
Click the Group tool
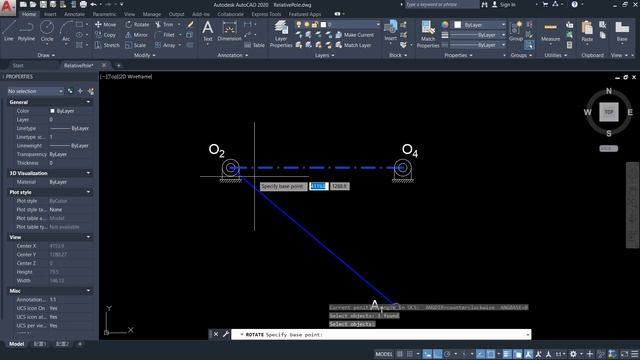[516, 31]
